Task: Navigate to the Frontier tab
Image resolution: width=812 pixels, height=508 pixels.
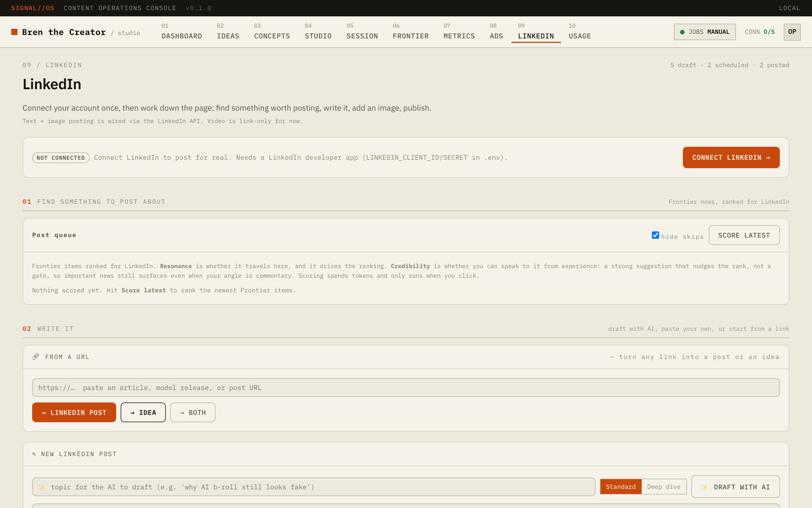Action: pyautogui.click(x=411, y=32)
